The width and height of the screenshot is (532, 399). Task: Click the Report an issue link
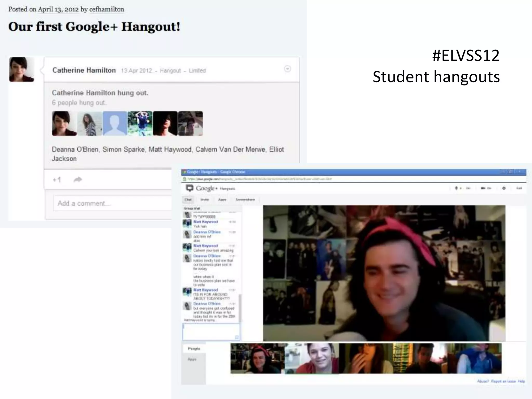[x=503, y=381]
